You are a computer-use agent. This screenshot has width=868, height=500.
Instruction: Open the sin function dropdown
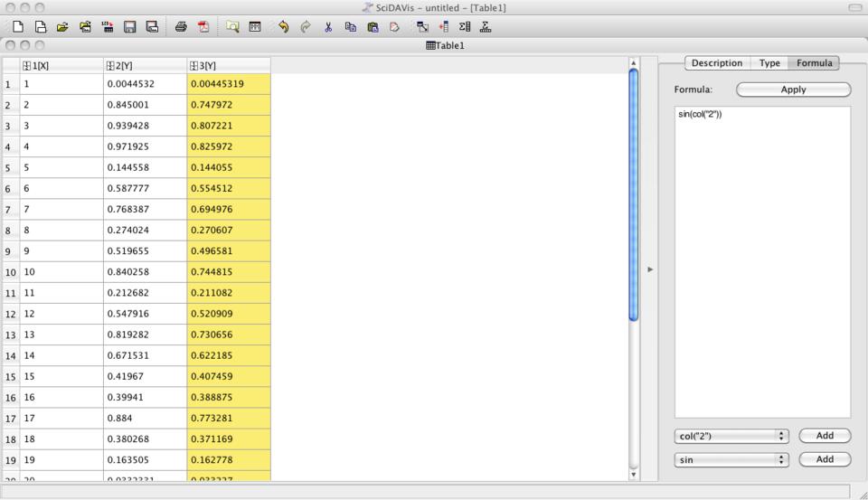click(x=731, y=459)
